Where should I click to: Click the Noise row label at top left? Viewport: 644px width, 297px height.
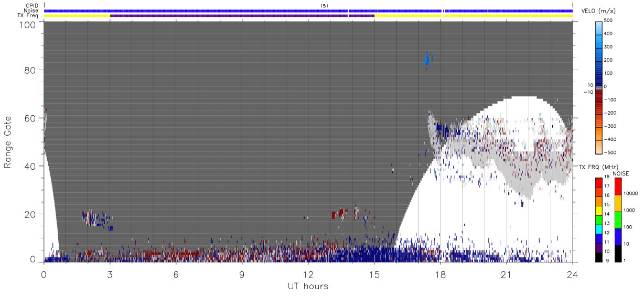(x=31, y=10)
